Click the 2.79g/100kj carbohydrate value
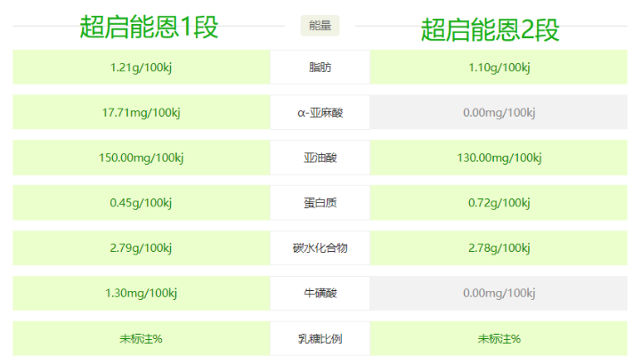Viewport: 641px width, 364px height. point(141,247)
